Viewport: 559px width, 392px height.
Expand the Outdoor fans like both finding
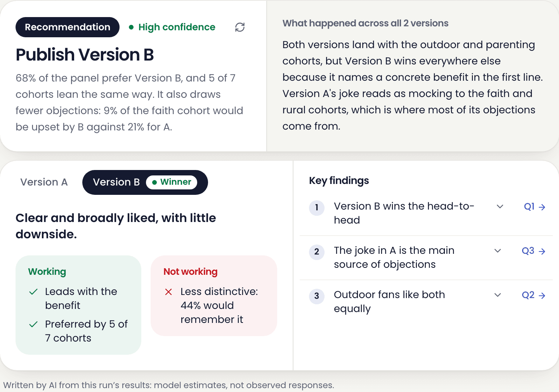498,295
